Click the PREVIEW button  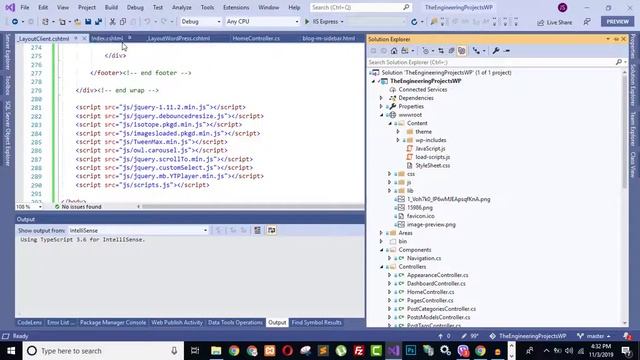tap(617, 22)
